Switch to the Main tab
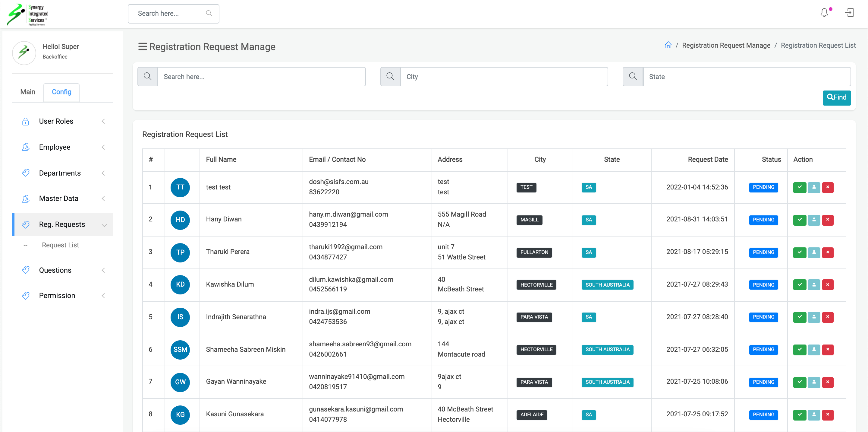The width and height of the screenshot is (868, 432). pos(28,92)
